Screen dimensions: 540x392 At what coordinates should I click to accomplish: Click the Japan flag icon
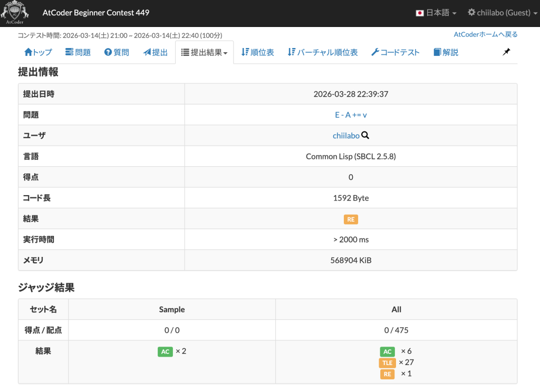coord(419,13)
